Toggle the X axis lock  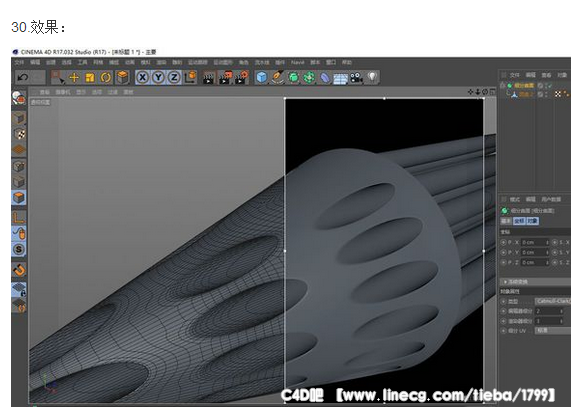pyautogui.click(x=143, y=77)
